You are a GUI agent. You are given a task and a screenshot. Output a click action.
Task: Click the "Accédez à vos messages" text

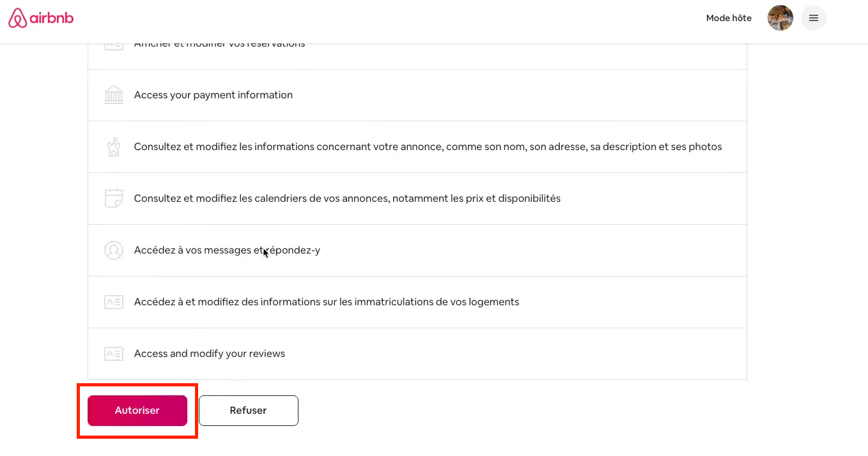227,250
